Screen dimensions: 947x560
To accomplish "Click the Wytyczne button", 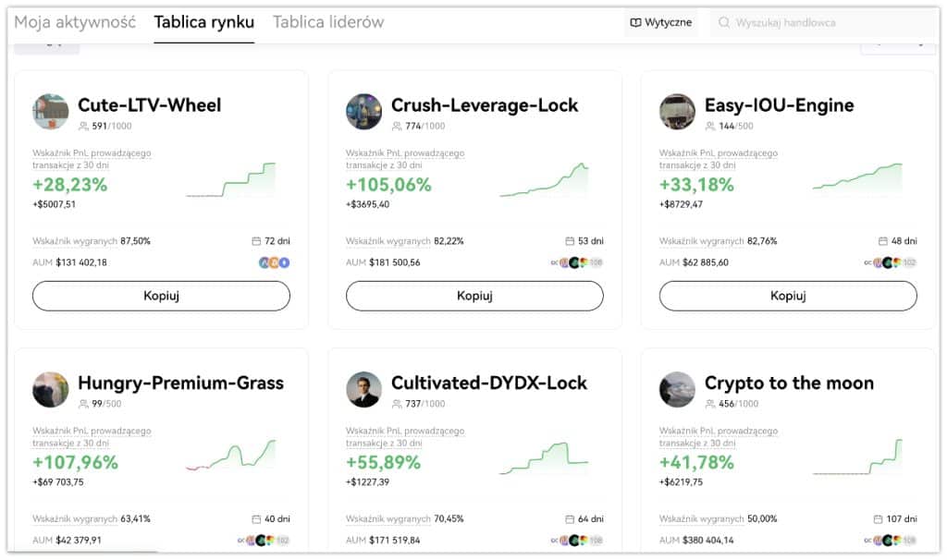I will point(660,21).
